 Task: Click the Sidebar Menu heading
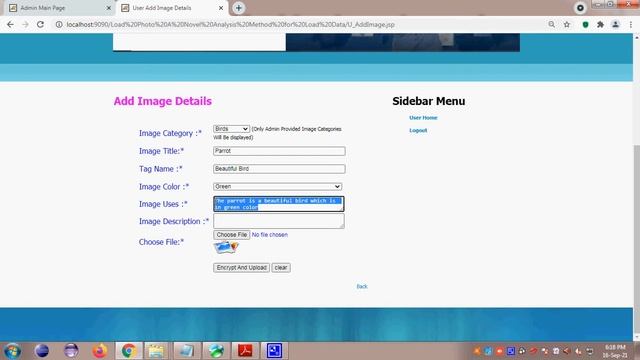(x=429, y=101)
